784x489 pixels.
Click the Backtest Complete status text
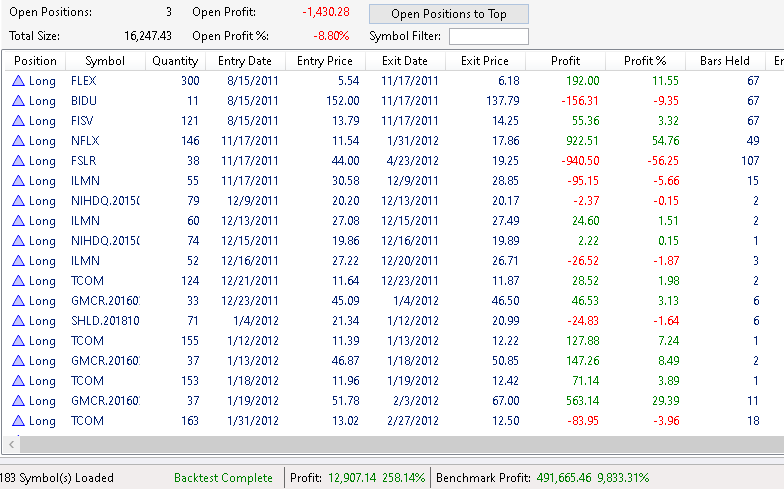pyautogui.click(x=223, y=478)
